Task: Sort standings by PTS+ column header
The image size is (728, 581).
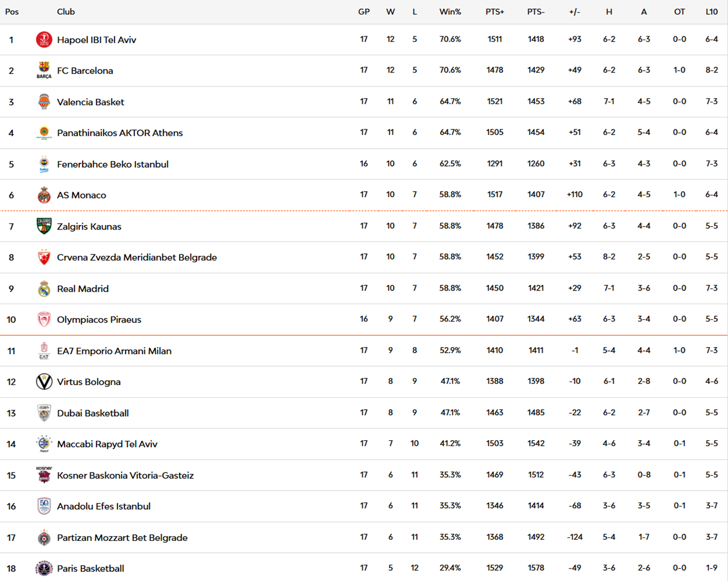Action: click(x=495, y=11)
